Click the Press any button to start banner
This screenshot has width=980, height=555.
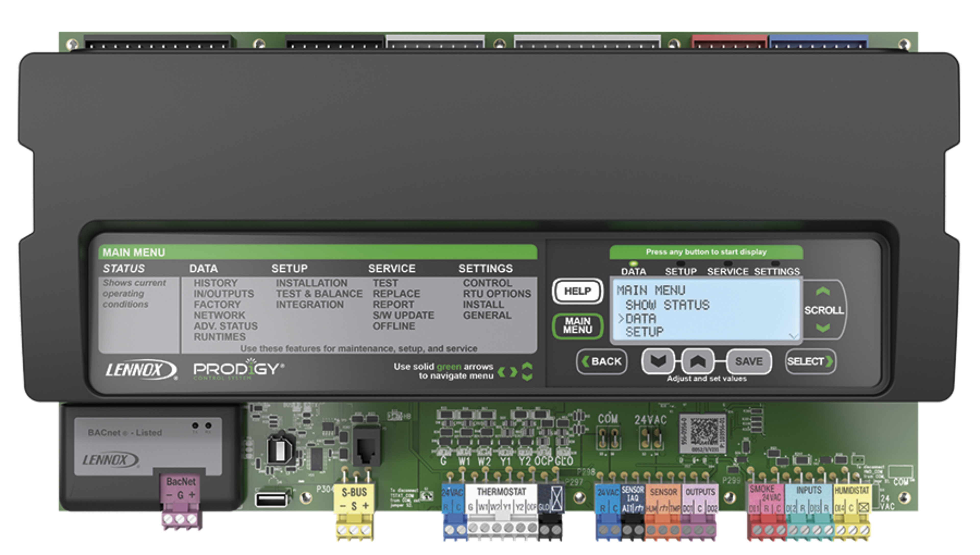point(707,252)
